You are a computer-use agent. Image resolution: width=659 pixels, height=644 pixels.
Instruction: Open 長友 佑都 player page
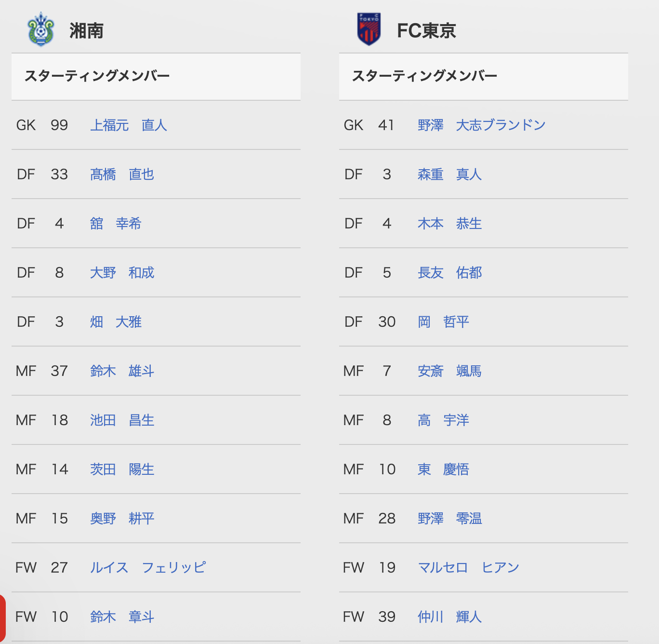[450, 273]
